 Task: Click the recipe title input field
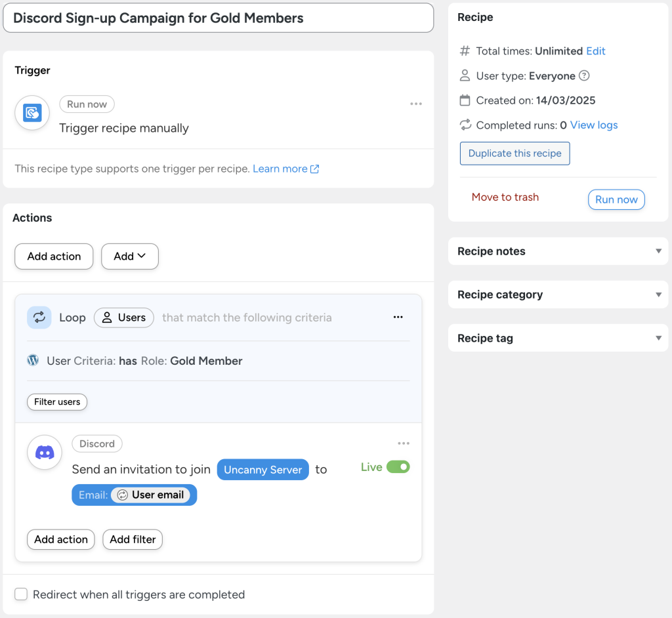tap(217, 18)
